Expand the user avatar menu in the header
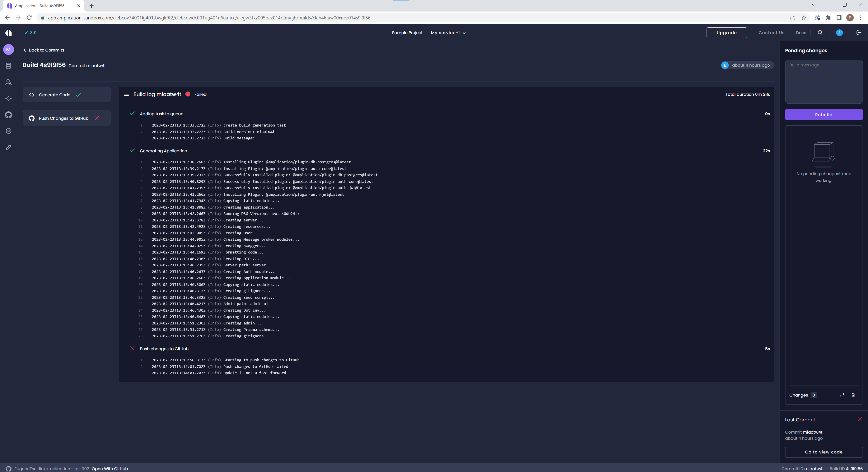This screenshot has width=868, height=472. [x=839, y=33]
